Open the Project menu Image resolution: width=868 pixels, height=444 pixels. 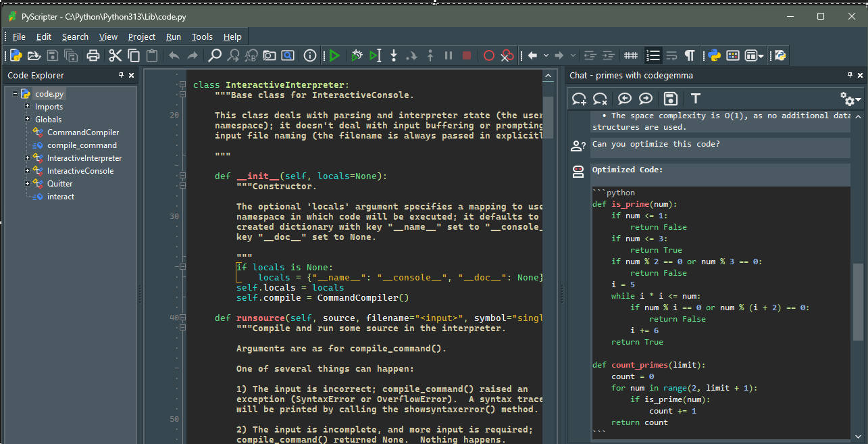141,37
